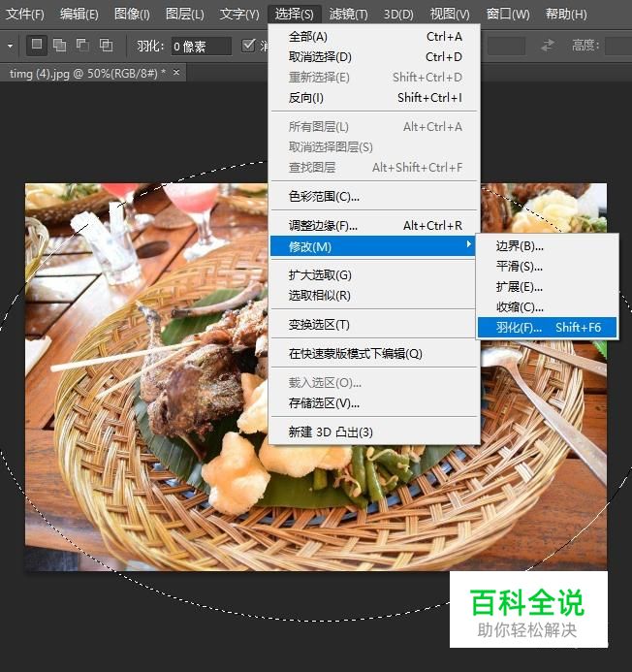Select the Subtract from Selection mode icon
Viewport: 632px width, 672px height.
pyautogui.click(x=82, y=45)
